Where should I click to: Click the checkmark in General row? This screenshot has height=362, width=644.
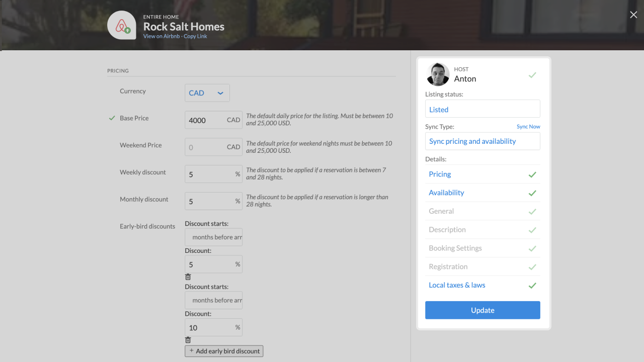[x=532, y=212]
